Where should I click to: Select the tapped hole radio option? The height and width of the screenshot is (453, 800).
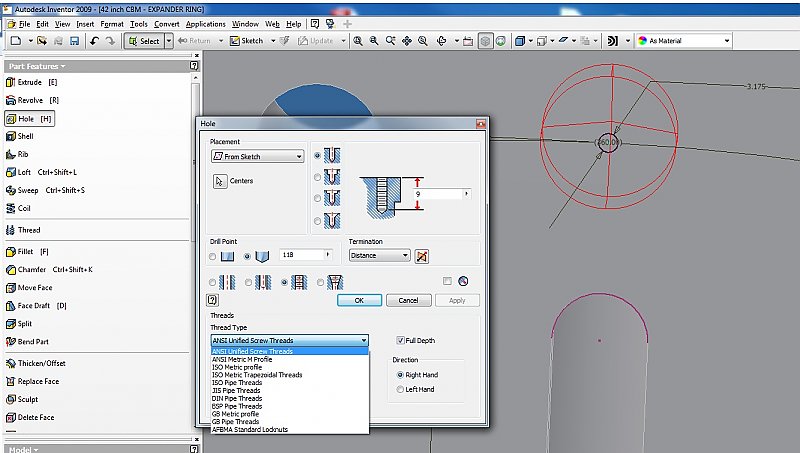[285, 282]
